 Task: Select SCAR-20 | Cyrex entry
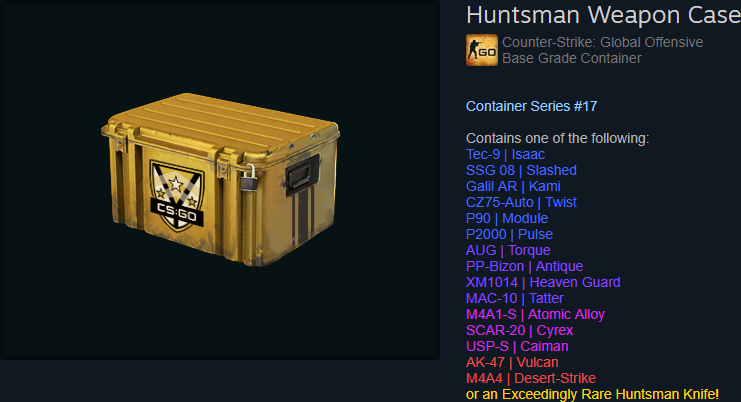[x=519, y=330]
